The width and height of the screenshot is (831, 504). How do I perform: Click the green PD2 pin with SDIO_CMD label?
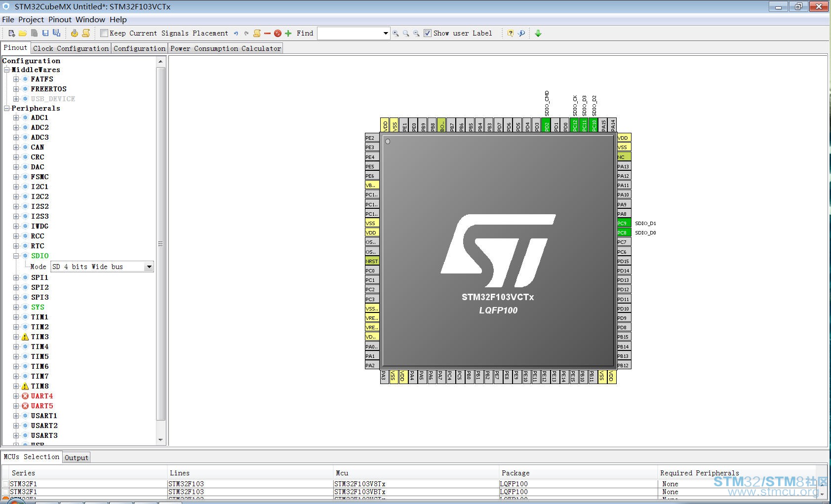pyautogui.click(x=547, y=125)
